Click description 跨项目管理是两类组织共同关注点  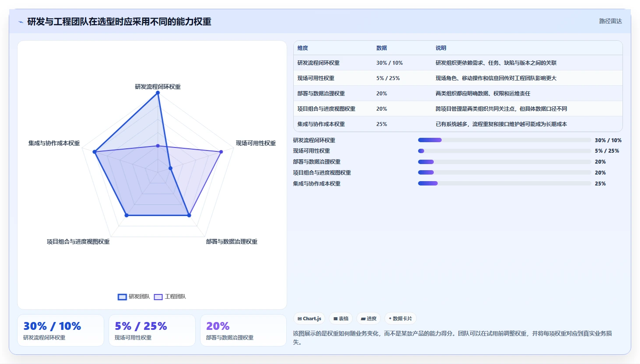tap(501, 109)
